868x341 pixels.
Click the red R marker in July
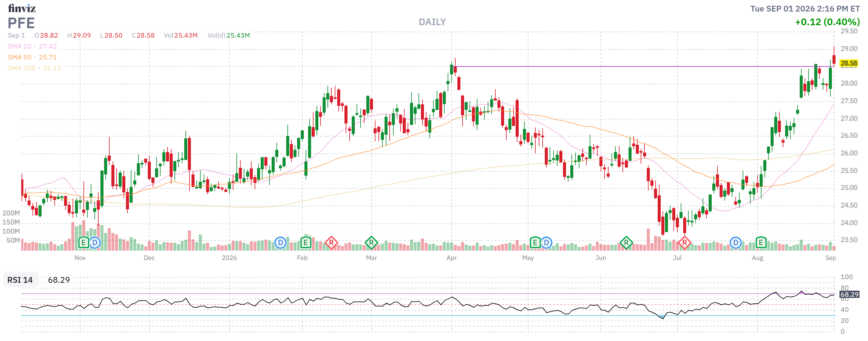pyautogui.click(x=684, y=243)
